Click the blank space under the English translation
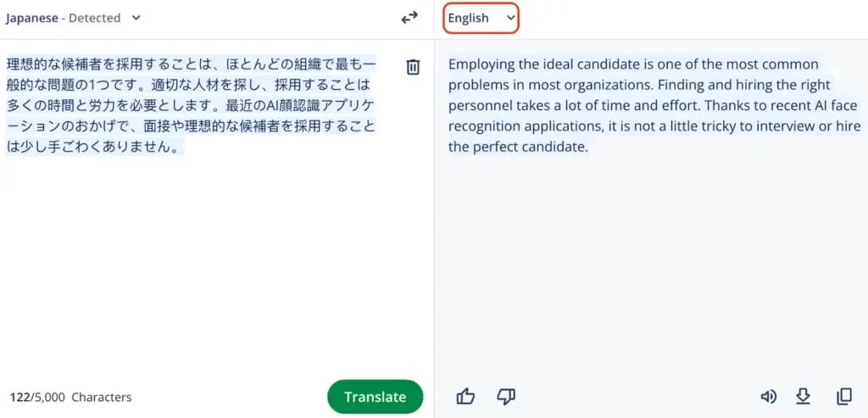 pyautogui.click(x=651, y=271)
